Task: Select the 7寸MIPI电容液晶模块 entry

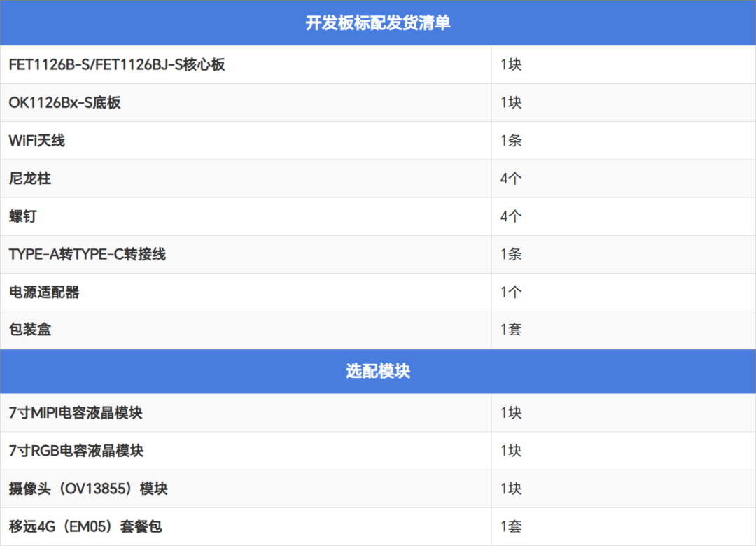Action: tap(76, 413)
